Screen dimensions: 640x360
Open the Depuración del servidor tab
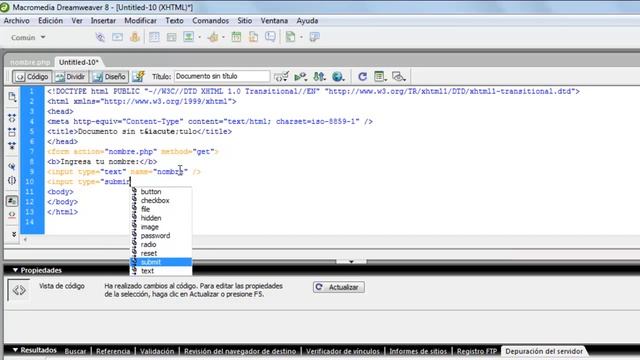pyautogui.click(x=544, y=351)
